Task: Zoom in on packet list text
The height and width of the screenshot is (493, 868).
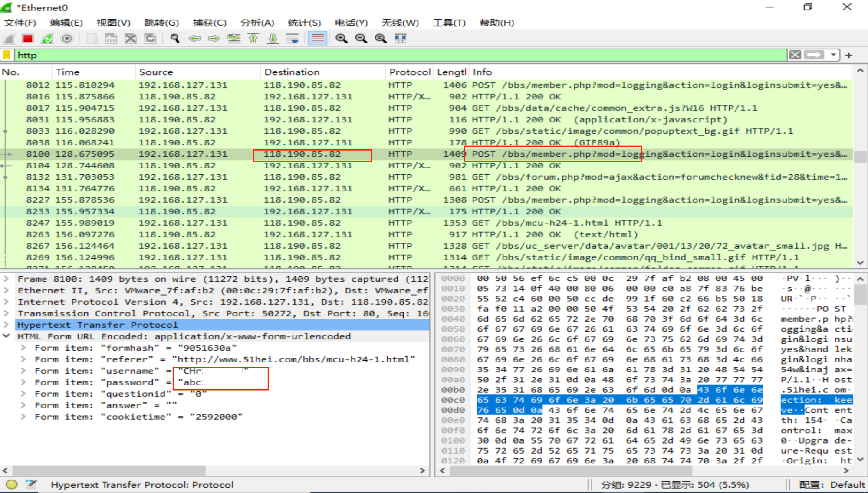Action: click(x=342, y=39)
